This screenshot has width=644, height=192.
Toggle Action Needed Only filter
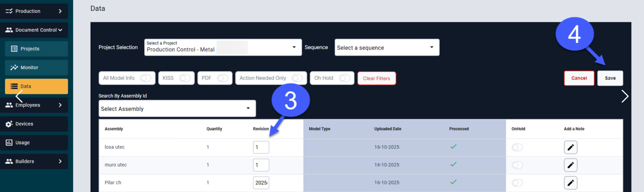(297, 78)
